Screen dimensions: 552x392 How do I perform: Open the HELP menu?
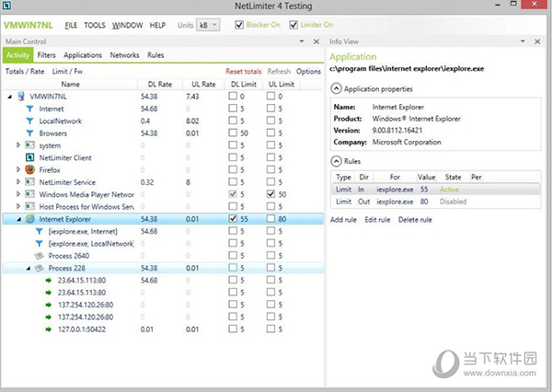pyautogui.click(x=157, y=26)
